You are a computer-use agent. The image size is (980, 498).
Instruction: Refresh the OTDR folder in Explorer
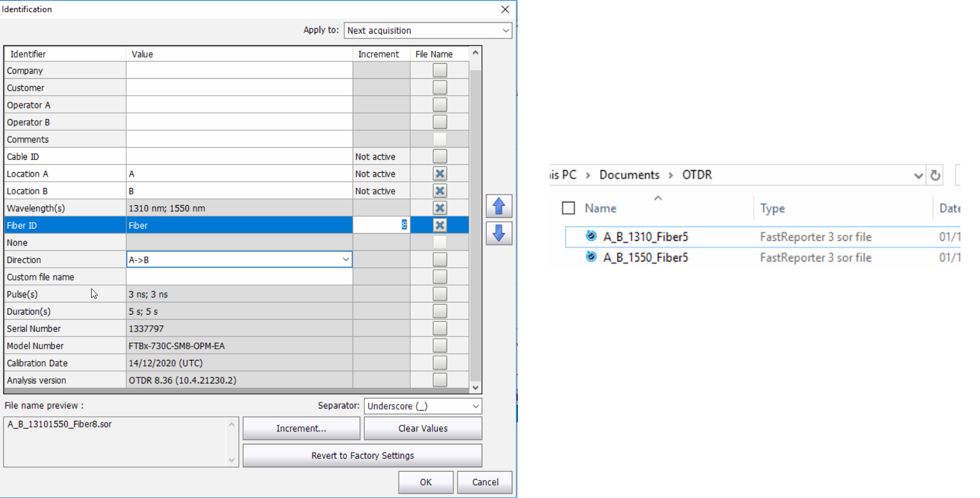click(935, 176)
